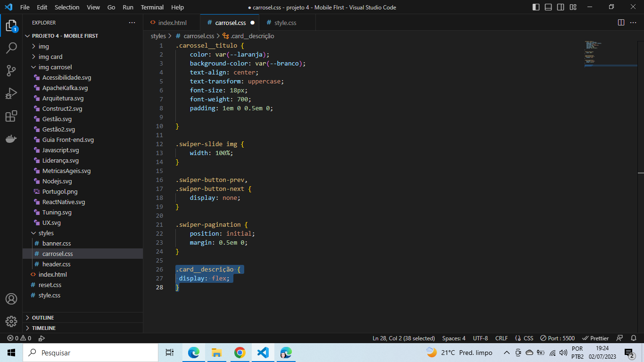The width and height of the screenshot is (644, 362).
Task: Click the system tray volume icon
Action: [x=563, y=353]
